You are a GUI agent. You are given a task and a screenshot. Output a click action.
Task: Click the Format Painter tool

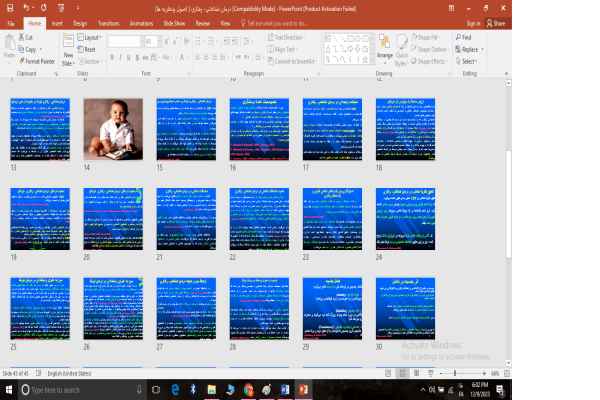tap(38, 61)
